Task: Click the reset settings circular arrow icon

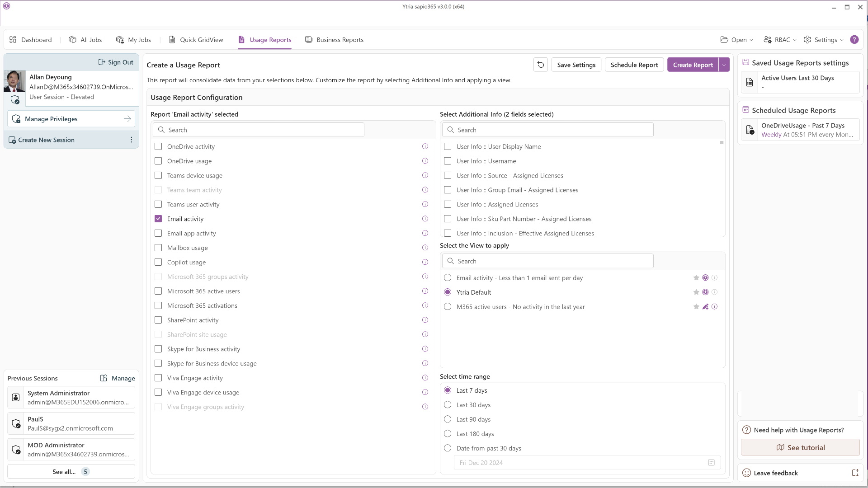Action: pyautogui.click(x=540, y=65)
